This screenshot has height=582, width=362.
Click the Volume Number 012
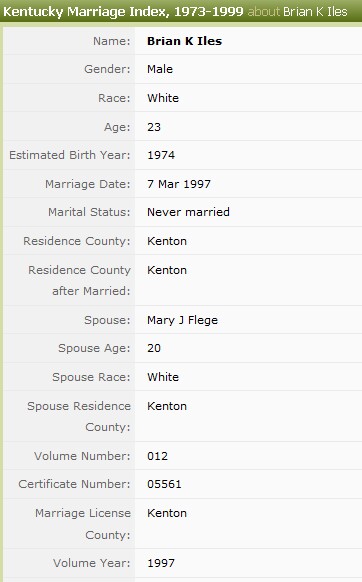157,456
